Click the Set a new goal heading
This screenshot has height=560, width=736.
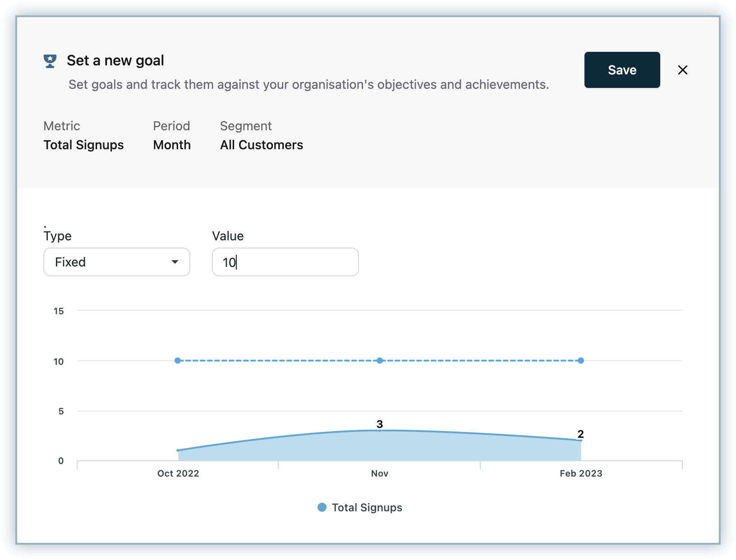tap(115, 60)
